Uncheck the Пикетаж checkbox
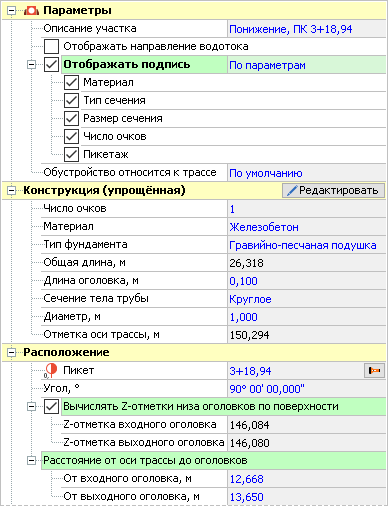 coord(71,154)
